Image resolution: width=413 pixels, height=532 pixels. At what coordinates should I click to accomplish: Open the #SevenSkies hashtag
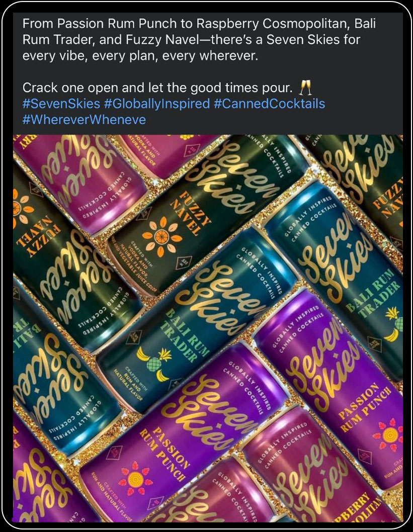[61, 104]
